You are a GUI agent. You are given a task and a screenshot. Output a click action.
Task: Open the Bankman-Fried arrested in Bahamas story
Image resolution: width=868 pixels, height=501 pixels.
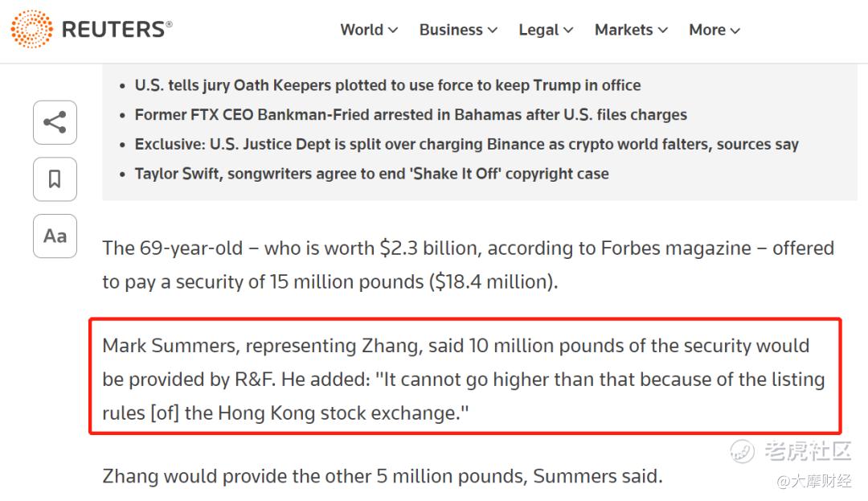[411, 114]
